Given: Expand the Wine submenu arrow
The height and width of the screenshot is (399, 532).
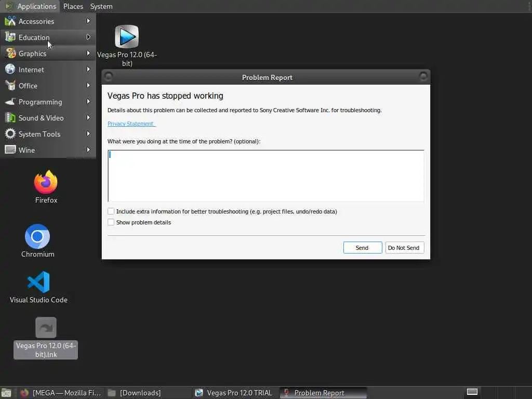Looking at the screenshot, I should [x=88, y=150].
